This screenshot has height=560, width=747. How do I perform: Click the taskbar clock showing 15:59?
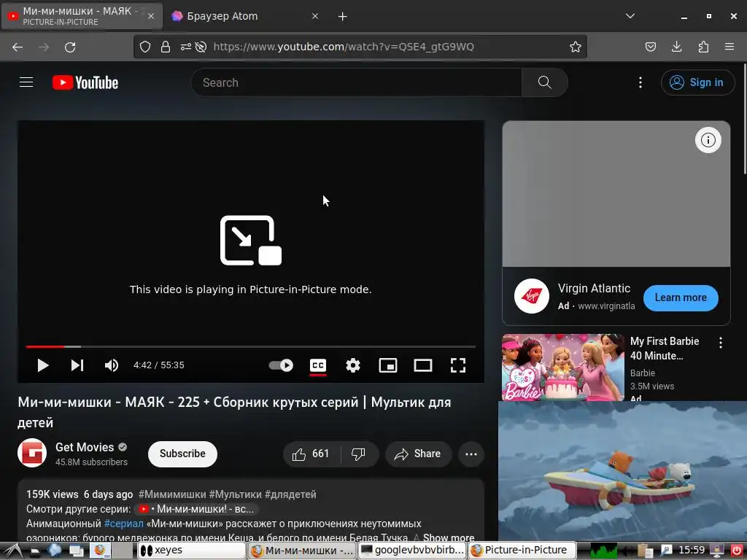[x=692, y=551]
